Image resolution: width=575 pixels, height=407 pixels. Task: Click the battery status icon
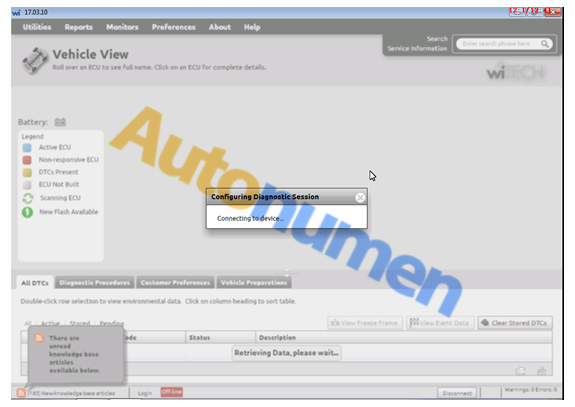click(x=60, y=122)
